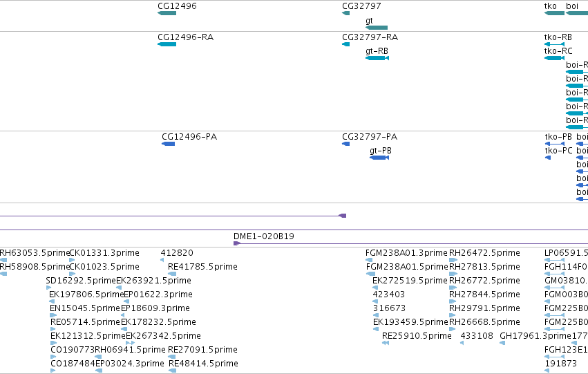This screenshot has height=374, width=588.
Task: Click EST RH06941.5prime
Action: pos(130,350)
